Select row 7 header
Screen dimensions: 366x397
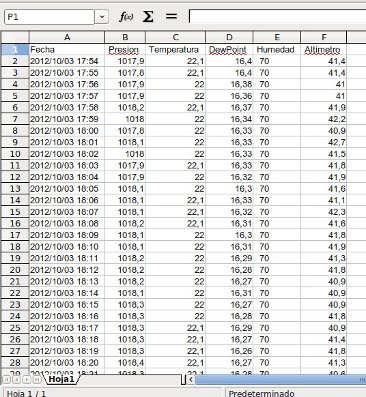coord(15,119)
